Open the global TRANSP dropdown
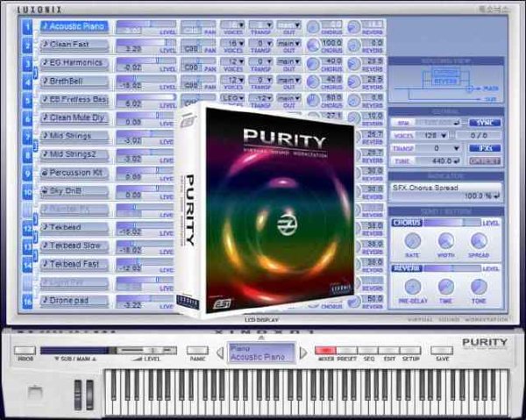526x420 pixels. (x=439, y=148)
